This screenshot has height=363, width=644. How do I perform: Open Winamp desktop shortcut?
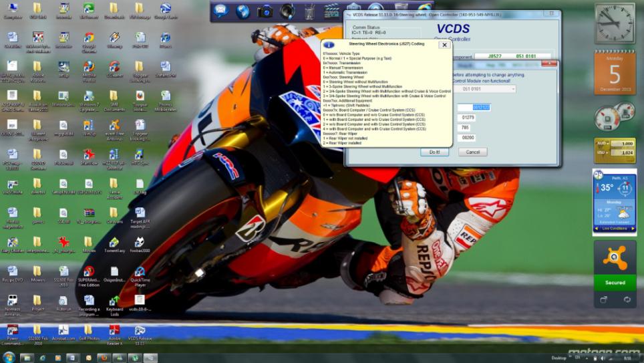(114, 40)
